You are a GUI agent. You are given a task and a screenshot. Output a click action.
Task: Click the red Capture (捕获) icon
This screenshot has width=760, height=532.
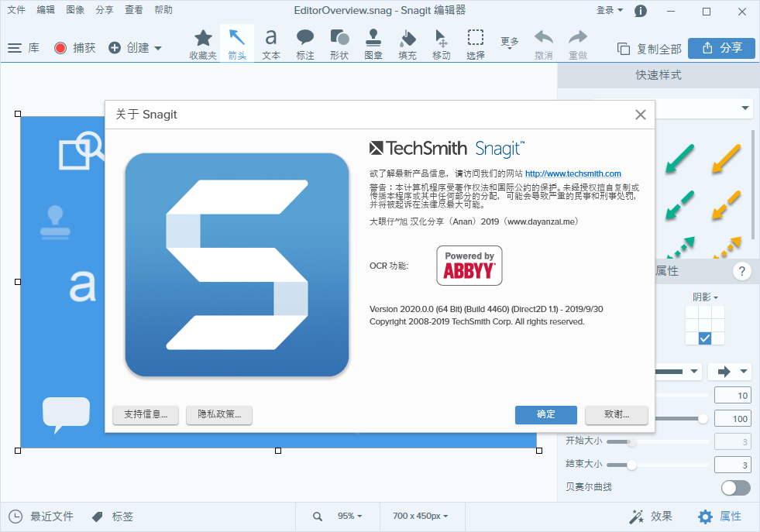[60, 46]
